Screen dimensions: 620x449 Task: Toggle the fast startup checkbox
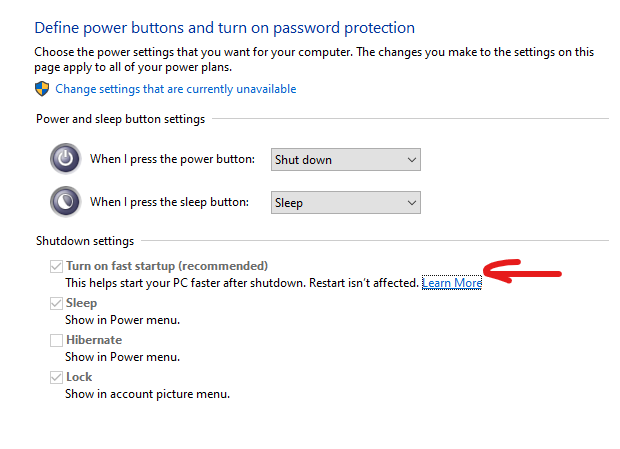pos(56,267)
